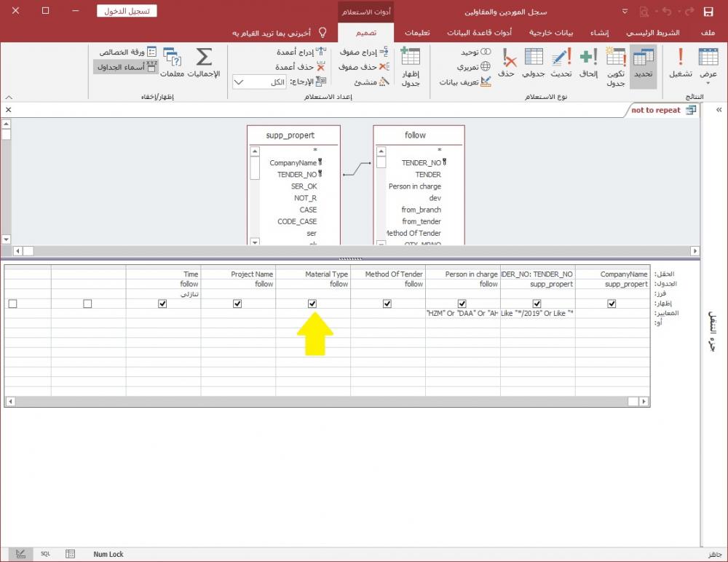Uncheck the Show box for Material Type
The height and width of the screenshot is (562, 728).
pyautogui.click(x=312, y=304)
